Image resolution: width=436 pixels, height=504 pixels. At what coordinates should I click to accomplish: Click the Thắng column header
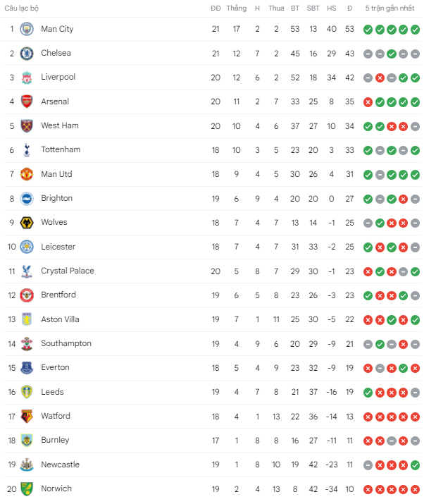(237, 8)
